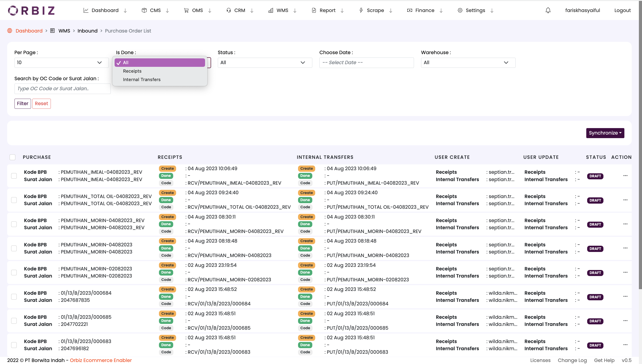Expand the OMS menu arrow
Image resolution: width=642 pixels, height=364 pixels.
[210, 10]
